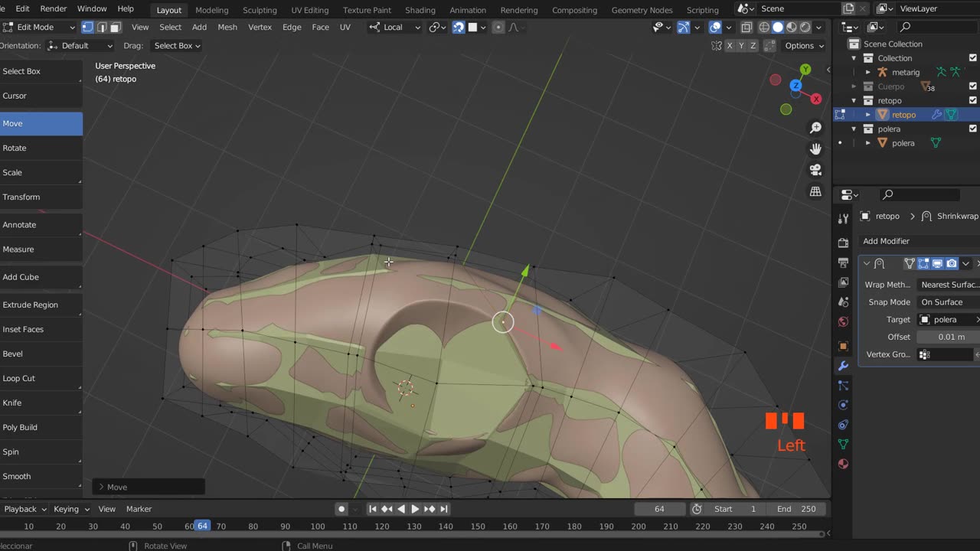Toggle Shrinkwrap on-cage display
This screenshot has height=551, width=980.
coord(910,263)
